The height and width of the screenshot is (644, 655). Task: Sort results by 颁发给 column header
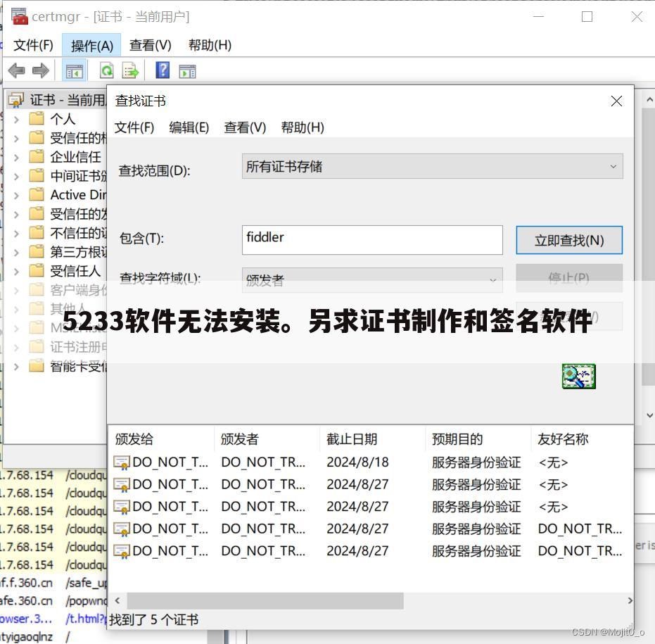click(161, 438)
